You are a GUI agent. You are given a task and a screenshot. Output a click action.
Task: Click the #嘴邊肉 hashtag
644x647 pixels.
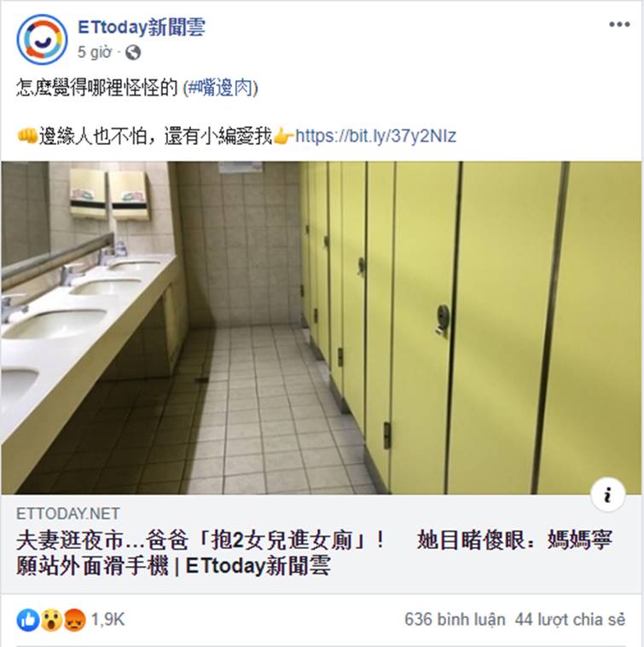221,88
